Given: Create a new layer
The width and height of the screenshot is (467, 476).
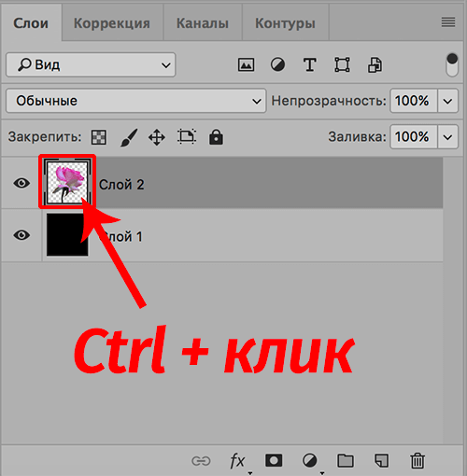Looking at the screenshot, I should 381,460.
